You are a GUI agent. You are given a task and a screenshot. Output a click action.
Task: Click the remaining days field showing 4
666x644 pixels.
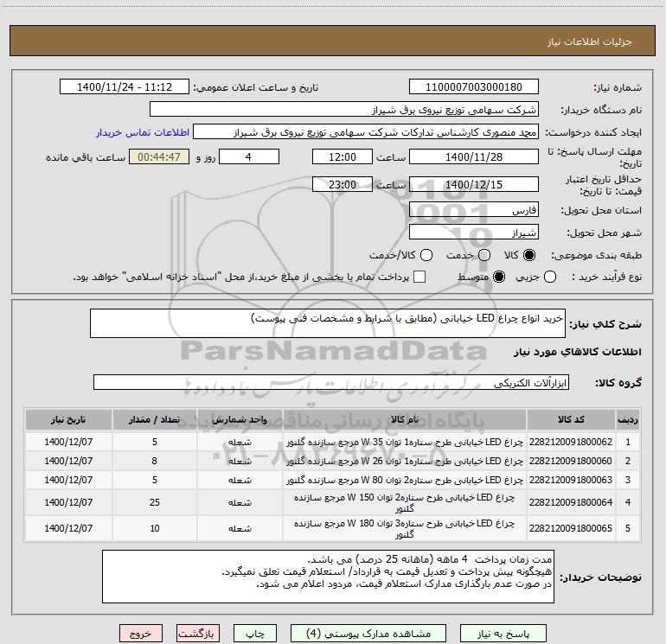[x=249, y=157]
